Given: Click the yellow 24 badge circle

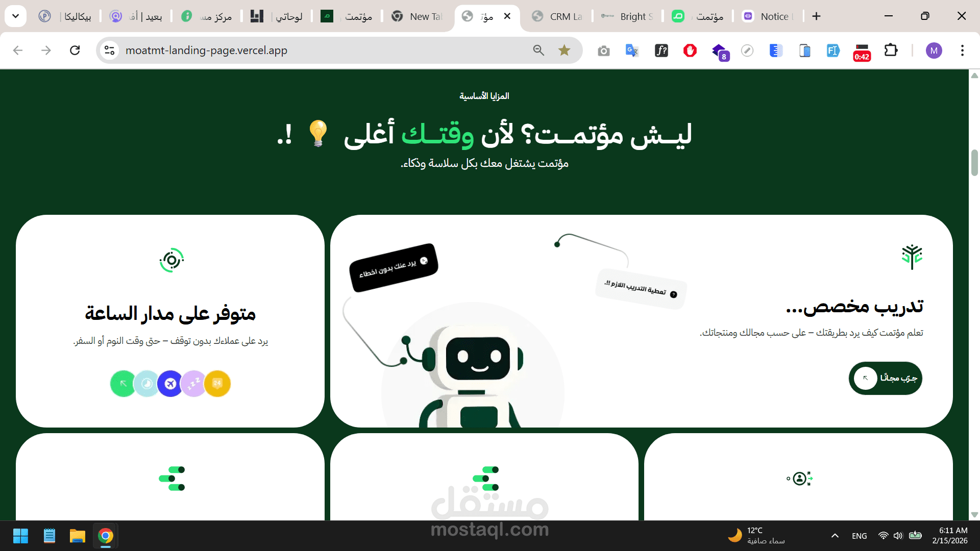Looking at the screenshot, I should (x=217, y=384).
